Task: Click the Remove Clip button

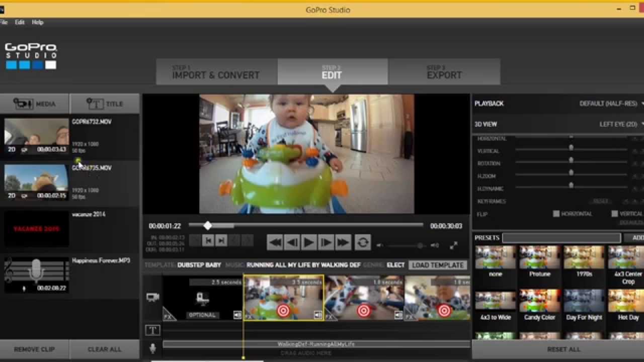Action: [x=34, y=349]
